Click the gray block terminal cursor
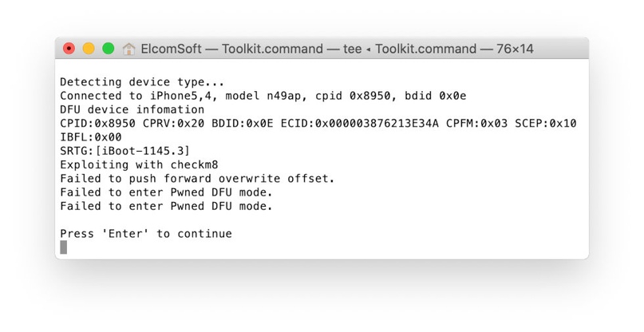This screenshot has height=332, width=644. pyautogui.click(x=63, y=247)
